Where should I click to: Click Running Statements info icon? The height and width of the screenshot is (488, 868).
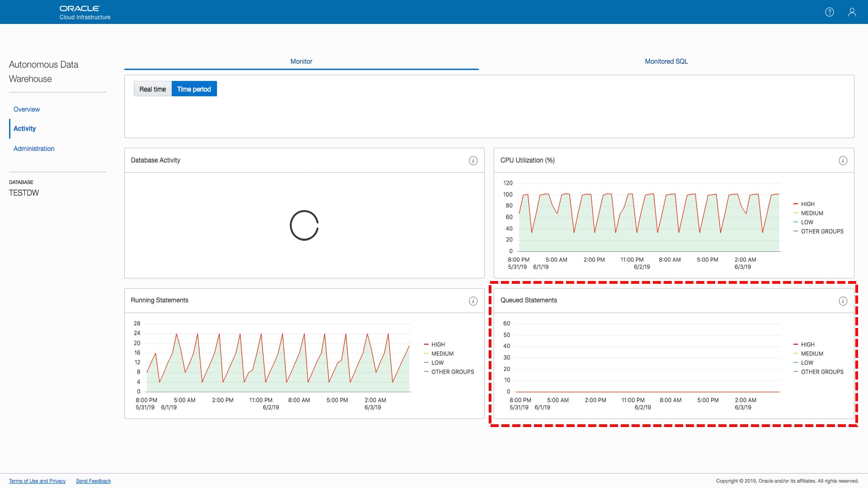tap(473, 301)
